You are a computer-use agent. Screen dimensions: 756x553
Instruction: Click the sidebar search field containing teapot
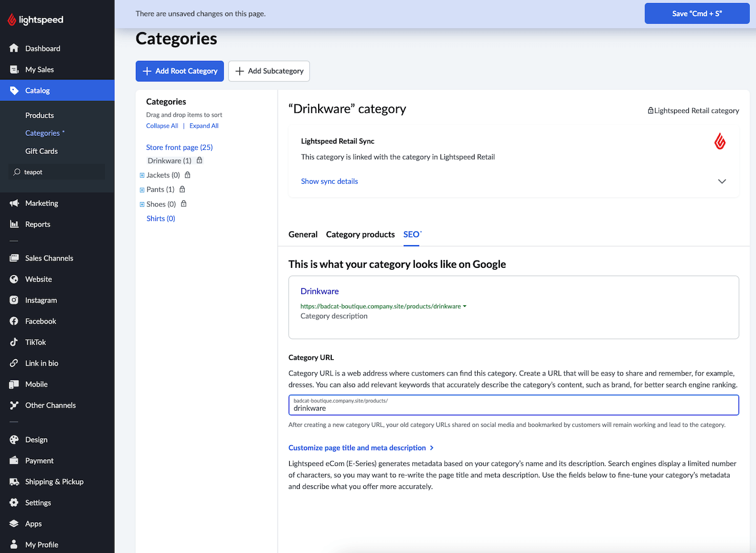click(57, 172)
